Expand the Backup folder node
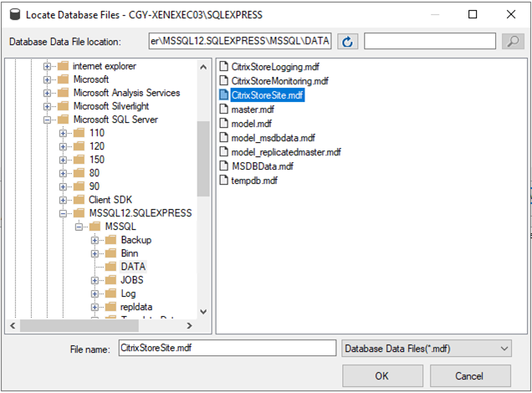The height and width of the screenshot is (393, 532). (x=95, y=241)
